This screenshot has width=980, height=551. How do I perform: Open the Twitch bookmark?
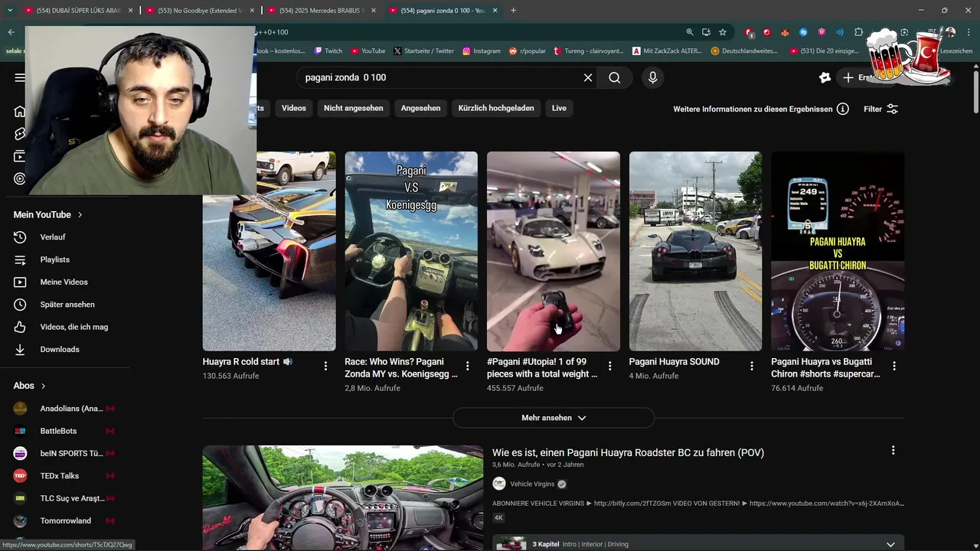click(328, 51)
